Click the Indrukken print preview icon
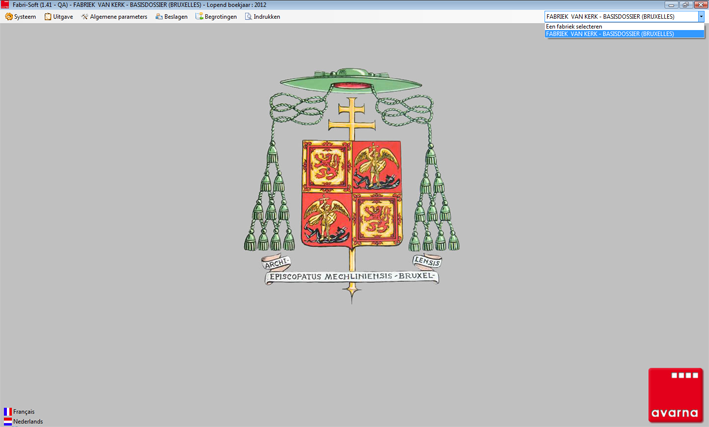The width and height of the screenshot is (709, 427). click(248, 17)
